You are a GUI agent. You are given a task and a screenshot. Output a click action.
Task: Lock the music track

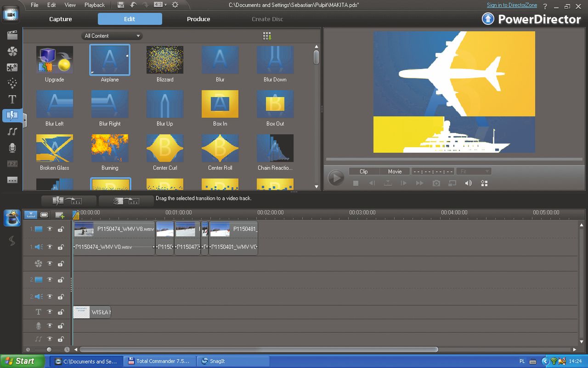(x=60, y=339)
